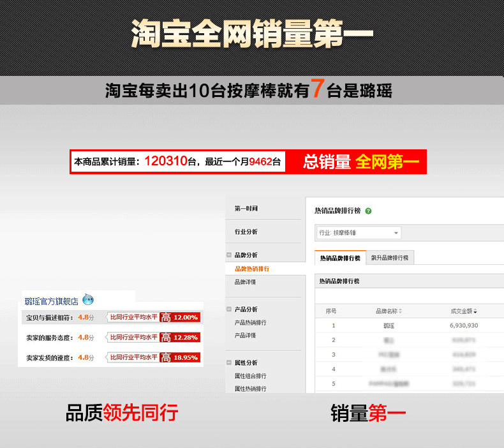Viewport: 504px width, 448px height.
Task: Collapse the 品牌分析 section
Action: (x=229, y=255)
